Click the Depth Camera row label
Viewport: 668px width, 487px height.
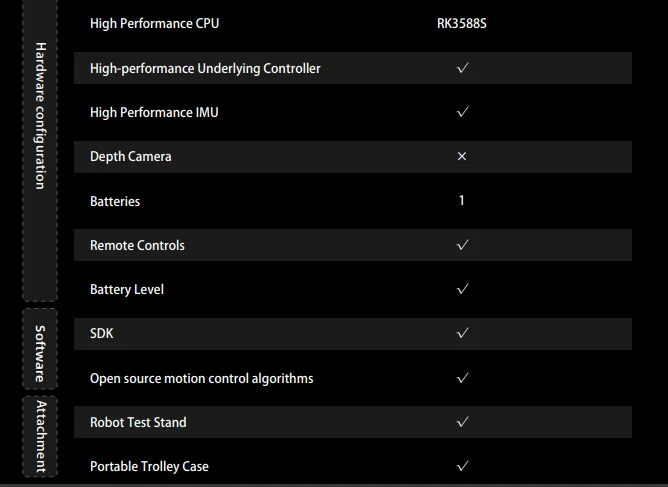click(x=130, y=157)
